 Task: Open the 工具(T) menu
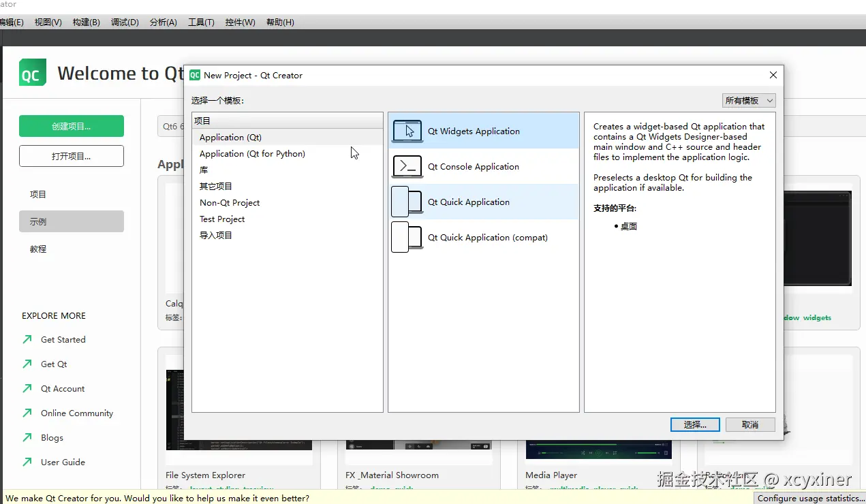(x=201, y=22)
